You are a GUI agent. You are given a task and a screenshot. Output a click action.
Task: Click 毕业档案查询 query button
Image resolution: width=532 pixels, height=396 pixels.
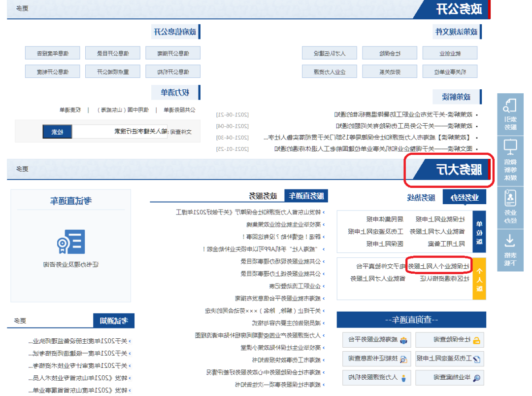click(x=450, y=378)
